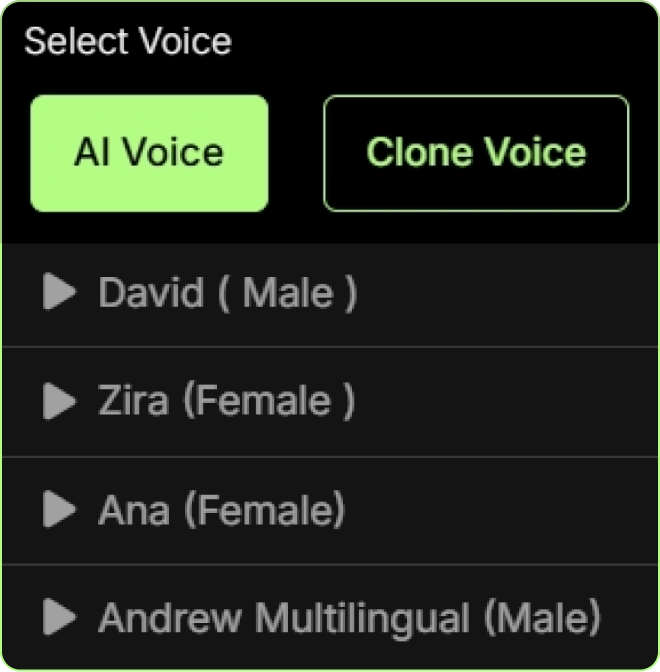Click the triangle icon beside Ana
Viewport: 660px width, 672px height.
(60, 510)
